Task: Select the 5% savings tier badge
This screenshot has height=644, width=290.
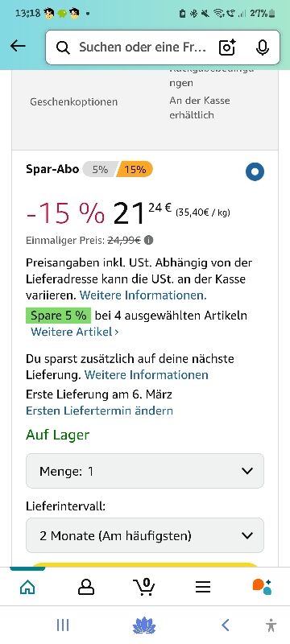Action: [100, 169]
